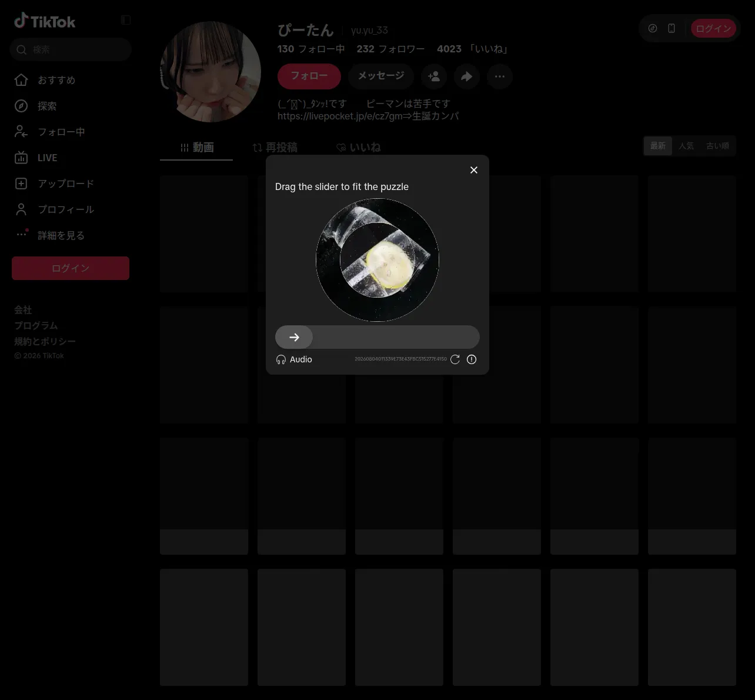755x700 pixels.
Task: Switch to the 再投稿 tab
Action: point(275,147)
